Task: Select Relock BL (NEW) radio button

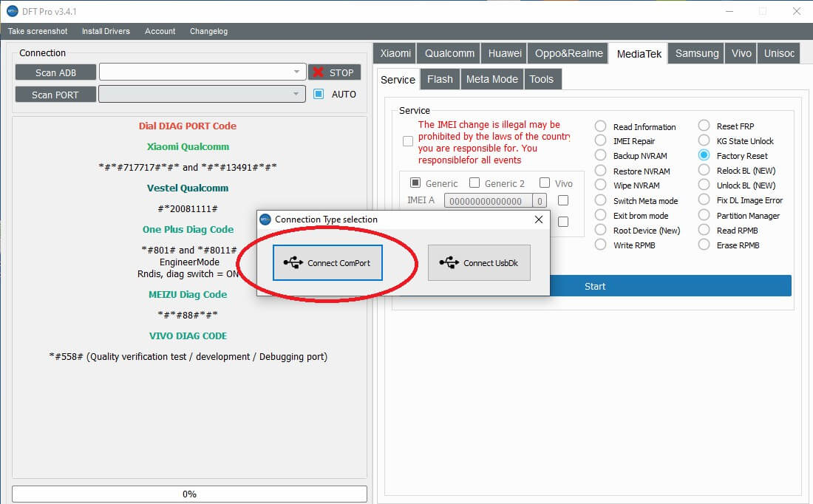Action: [x=704, y=169]
